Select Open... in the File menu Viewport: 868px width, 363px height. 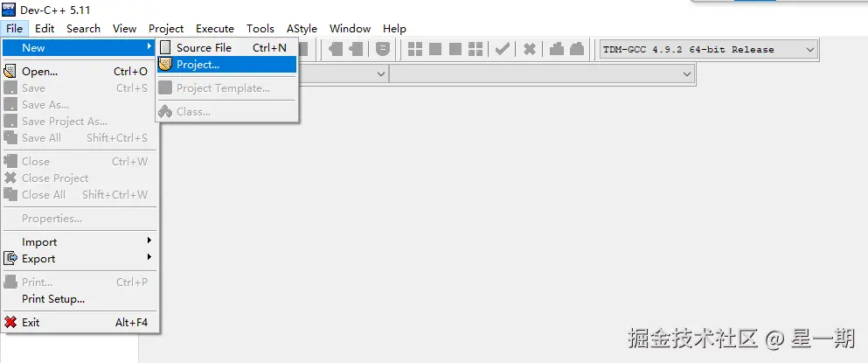[80, 71]
